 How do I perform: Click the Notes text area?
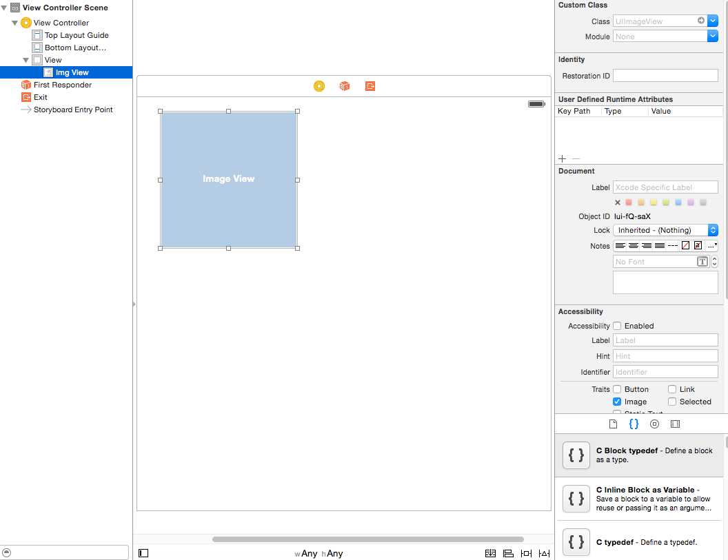[x=665, y=282]
